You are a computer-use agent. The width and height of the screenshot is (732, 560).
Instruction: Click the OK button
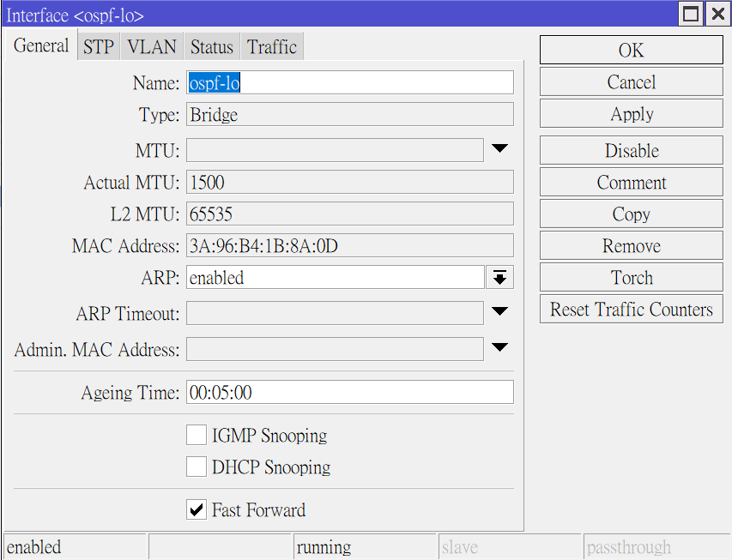[631, 51]
